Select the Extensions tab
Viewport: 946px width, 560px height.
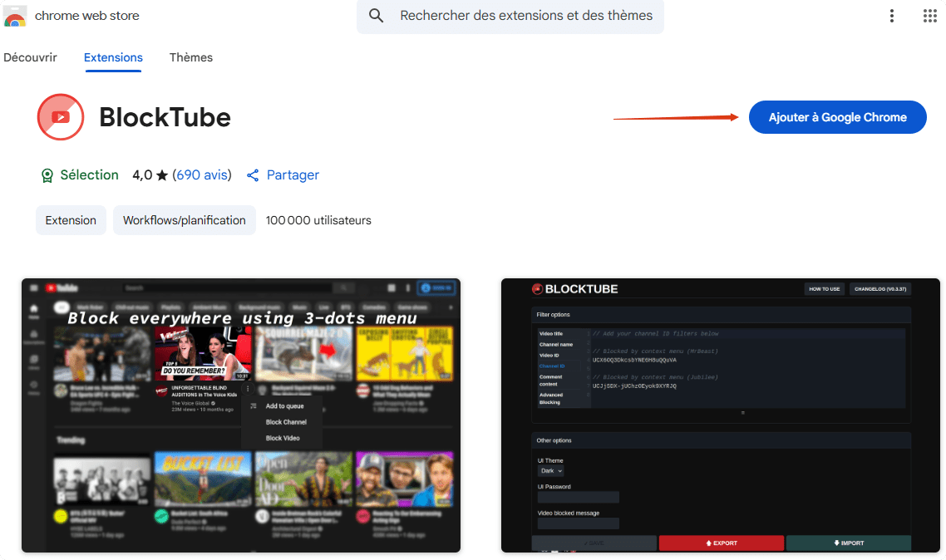coord(113,57)
